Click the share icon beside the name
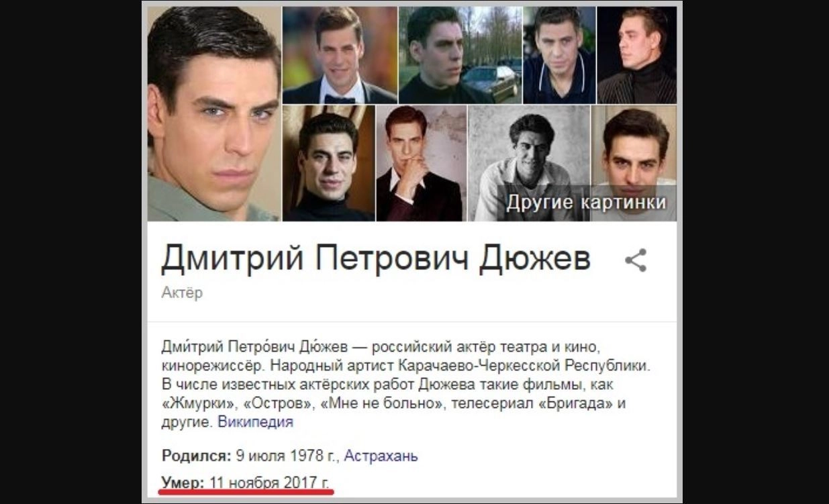This screenshot has height=504, width=829. pos(636,260)
